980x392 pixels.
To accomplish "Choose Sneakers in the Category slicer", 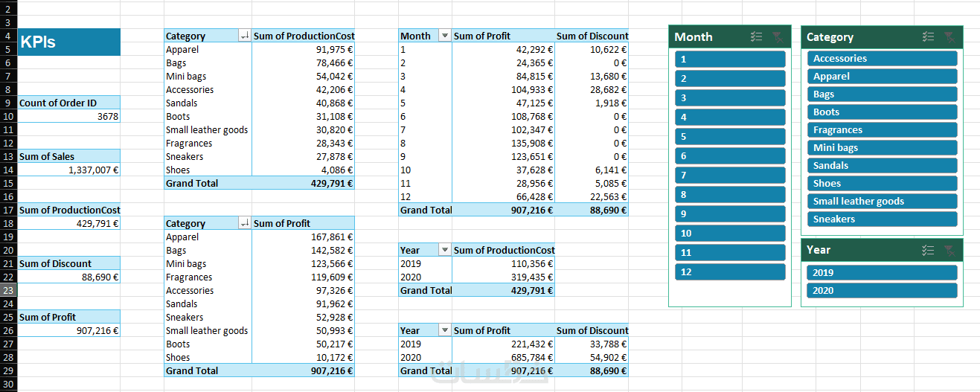I will point(882,219).
